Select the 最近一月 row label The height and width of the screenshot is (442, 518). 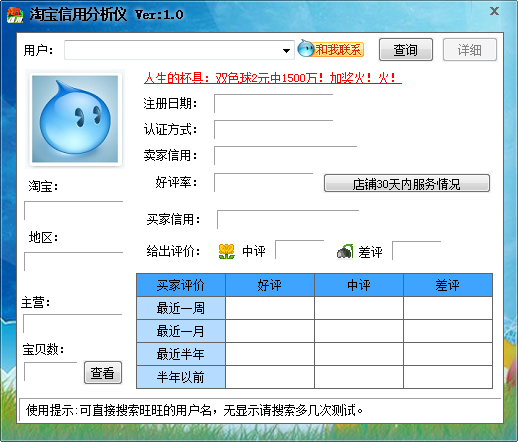pyautogui.click(x=181, y=331)
